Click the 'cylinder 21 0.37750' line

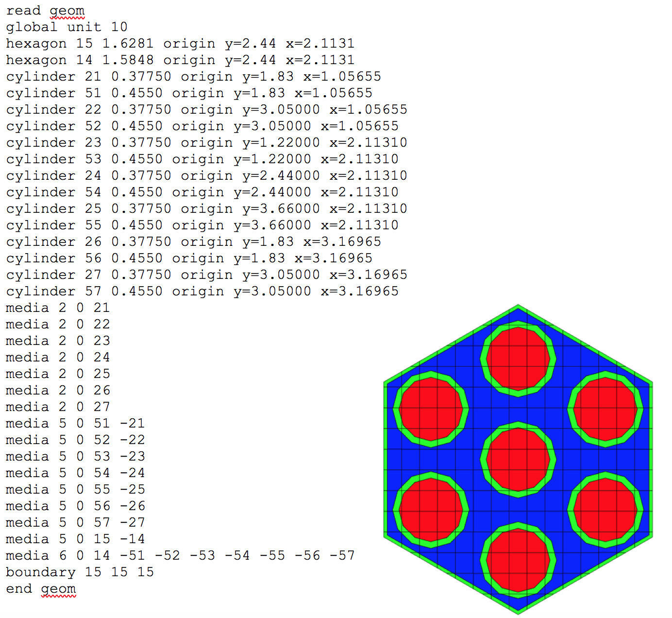pyautogui.click(x=193, y=77)
